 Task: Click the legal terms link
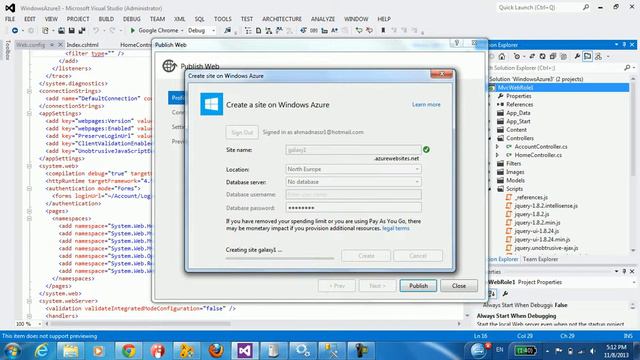click(396, 228)
